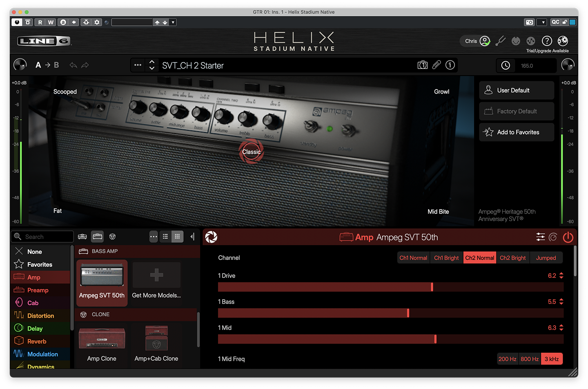Select the 800 Hz mid frequency
This screenshot has height=389, width=588.
point(530,359)
